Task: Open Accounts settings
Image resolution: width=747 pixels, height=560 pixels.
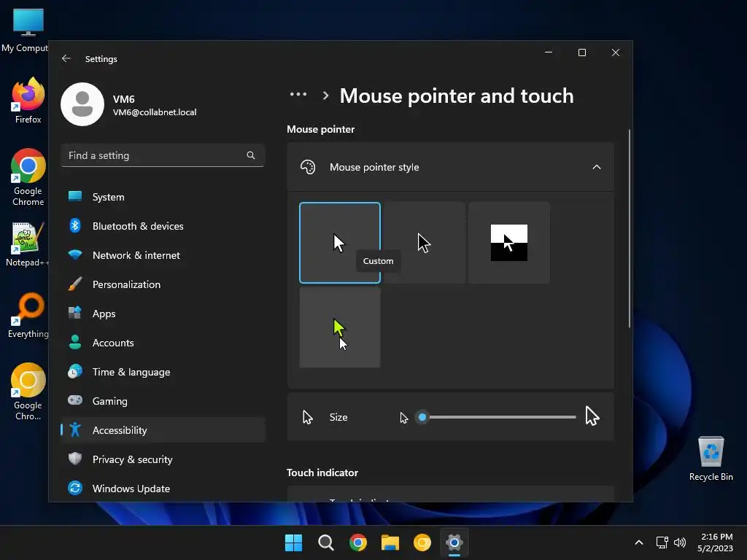Action: point(163,343)
